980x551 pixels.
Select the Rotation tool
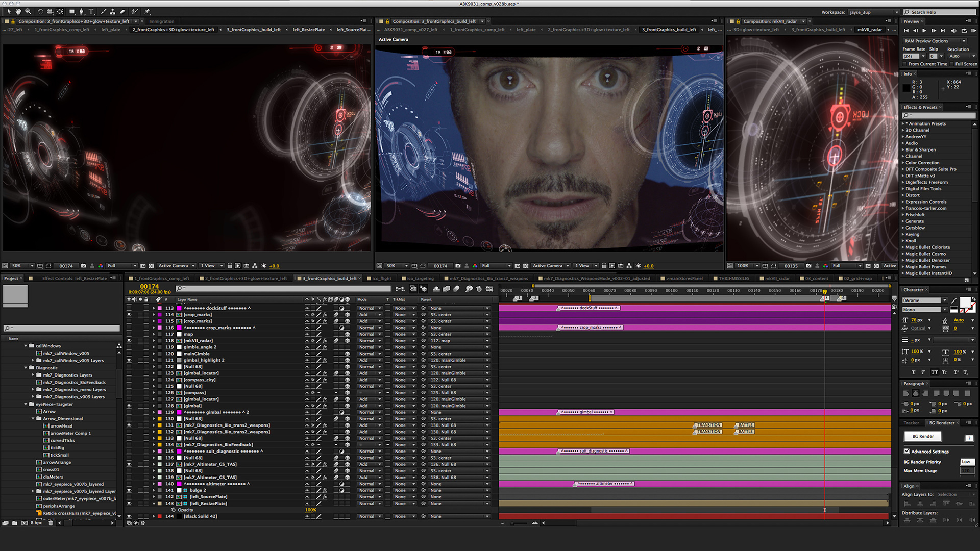[x=40, y=11]
